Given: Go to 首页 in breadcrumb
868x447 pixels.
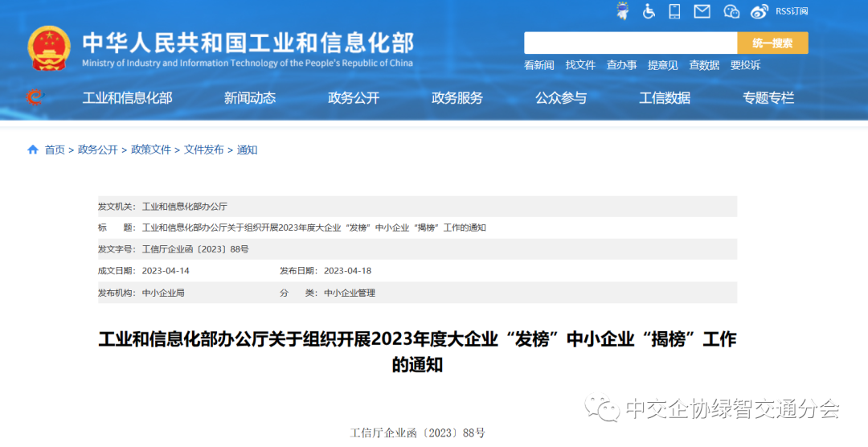Looking at the screenshot, I should 55,150.
